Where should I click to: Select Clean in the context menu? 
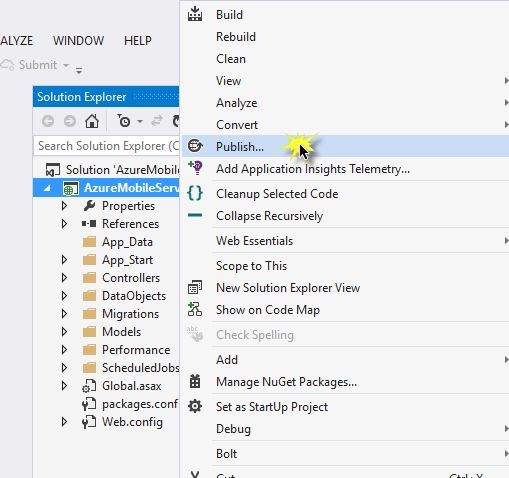pos(345,59)
